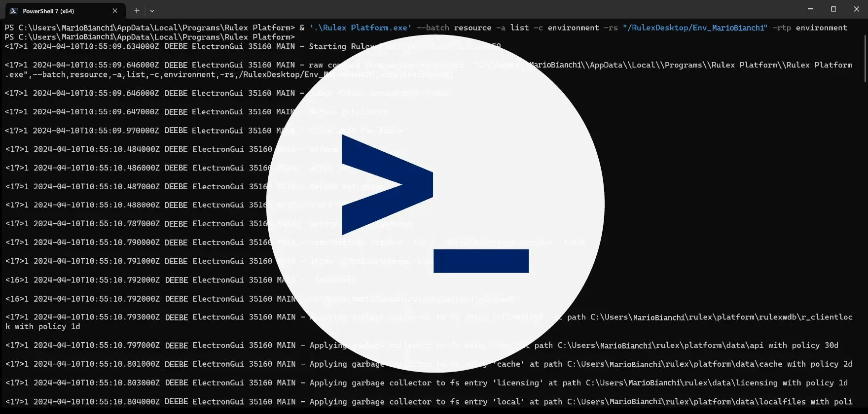
Task: Click the text 'policy 30d'
Action: tap(815, 345)
